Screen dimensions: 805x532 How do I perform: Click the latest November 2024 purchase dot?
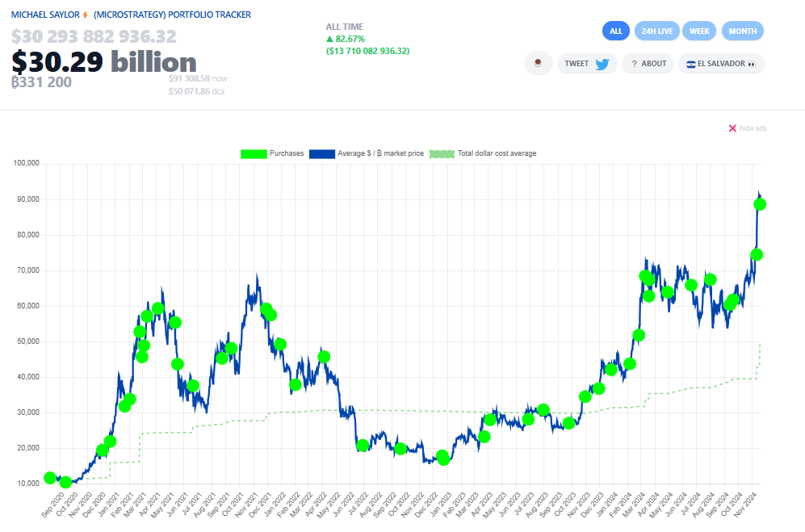760,204
